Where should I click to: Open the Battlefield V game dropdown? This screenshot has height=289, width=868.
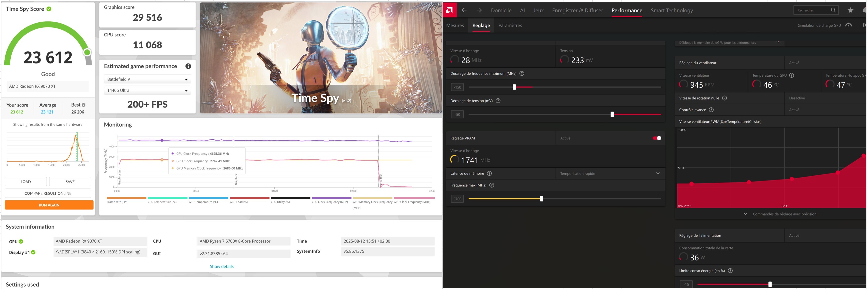147,79
